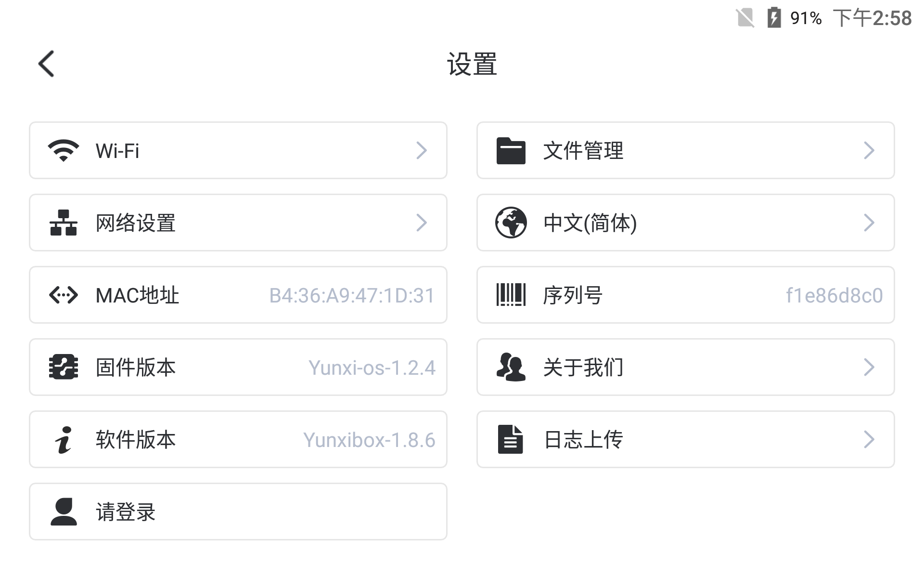Select the MAC地址 row
This screenshot has height=578, width=924.
point(238,295)
